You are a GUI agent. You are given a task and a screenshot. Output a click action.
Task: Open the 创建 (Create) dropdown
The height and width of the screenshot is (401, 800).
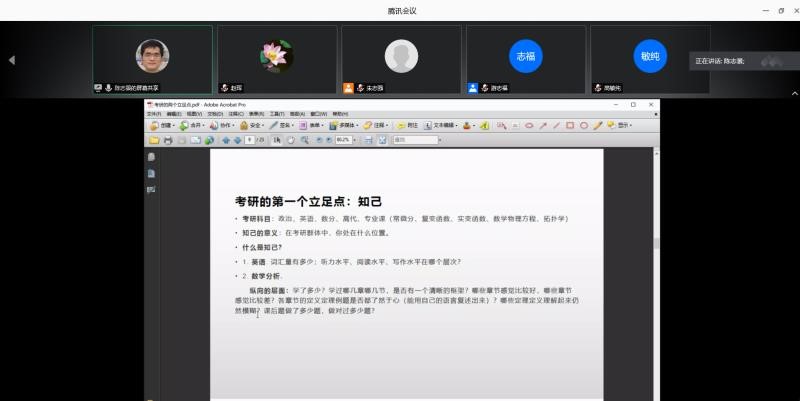pyautogui.click(x=162, y=126)
